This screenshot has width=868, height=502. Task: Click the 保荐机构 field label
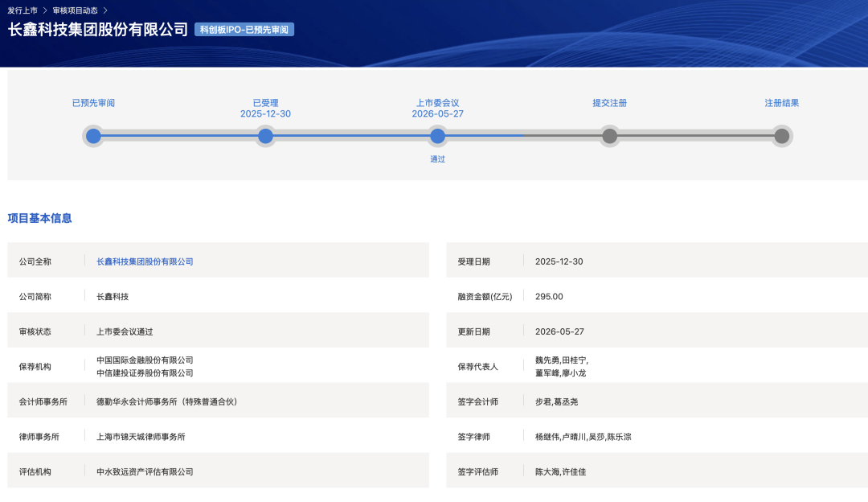tap(35, 367)
